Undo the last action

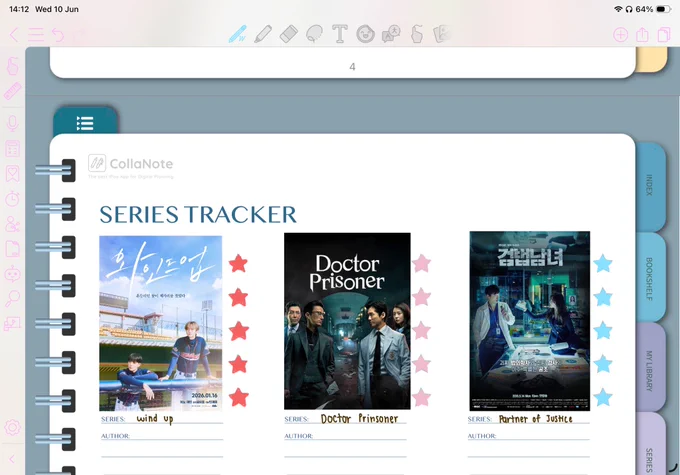coord(58,35)
